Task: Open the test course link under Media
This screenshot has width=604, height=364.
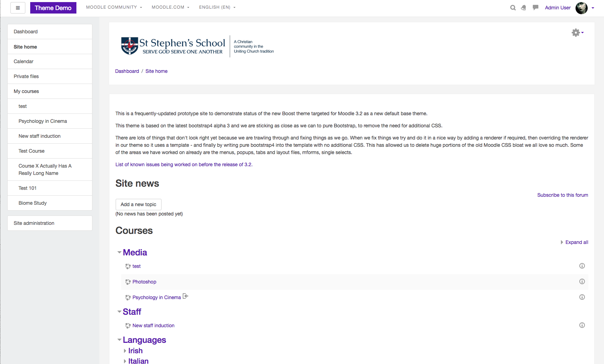Action: [x=136, y=266]
